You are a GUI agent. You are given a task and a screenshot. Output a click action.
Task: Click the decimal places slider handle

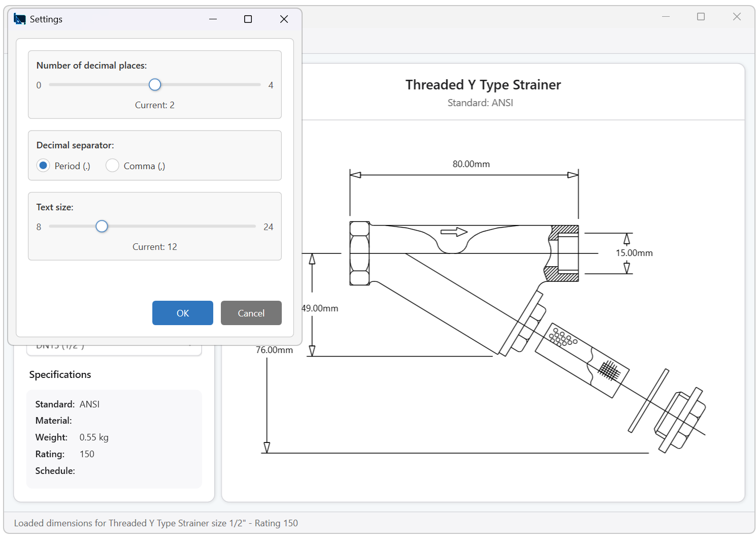point(155,85)
